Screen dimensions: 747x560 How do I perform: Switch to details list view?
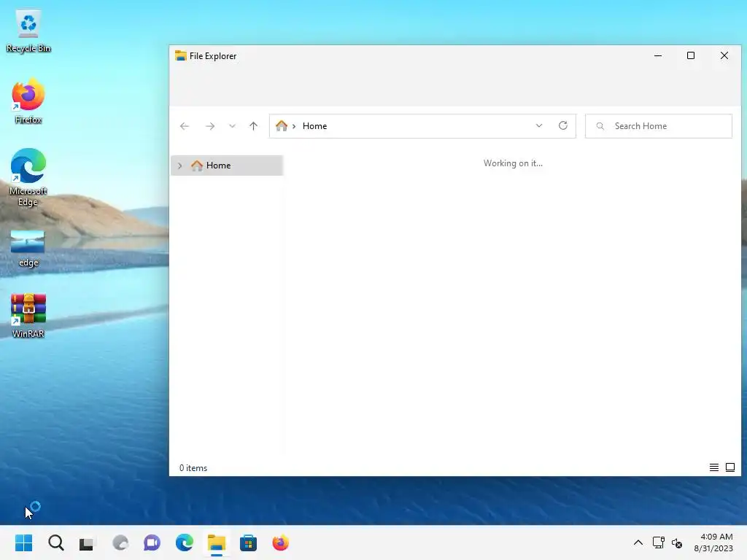tap(713, 467)
